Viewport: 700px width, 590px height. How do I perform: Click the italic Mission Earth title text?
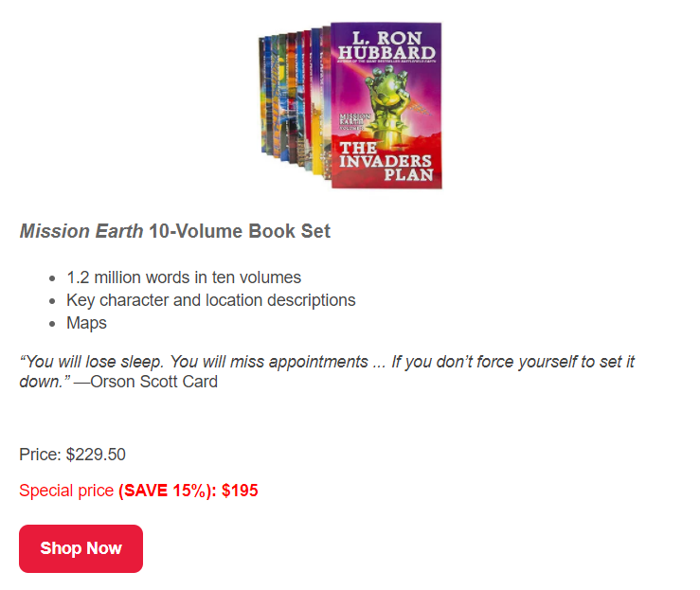[x=81, y=232]
